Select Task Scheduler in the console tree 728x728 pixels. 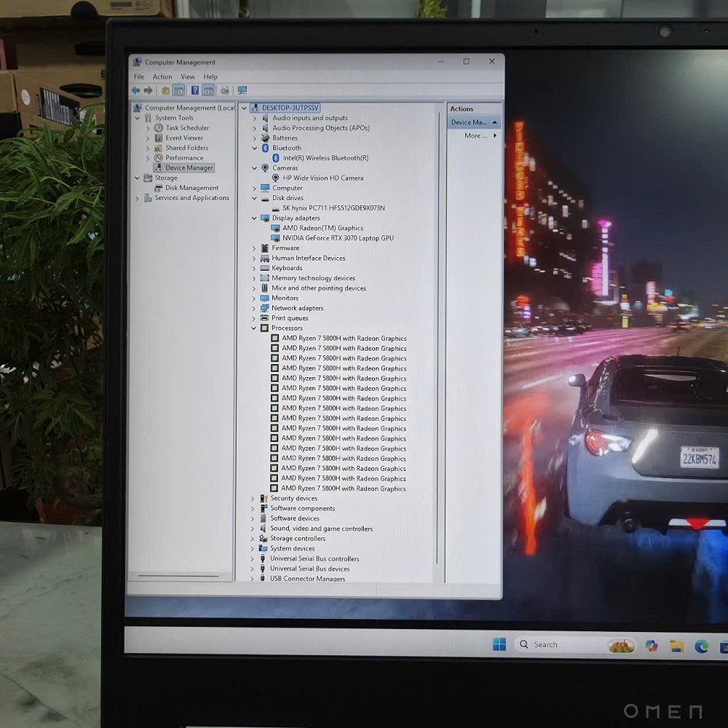pyautogui.click(x=187, y=127)
